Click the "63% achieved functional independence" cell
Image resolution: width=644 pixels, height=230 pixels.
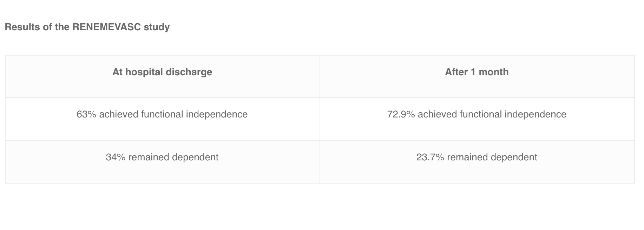pyautogui.click(x=162, y=114)
